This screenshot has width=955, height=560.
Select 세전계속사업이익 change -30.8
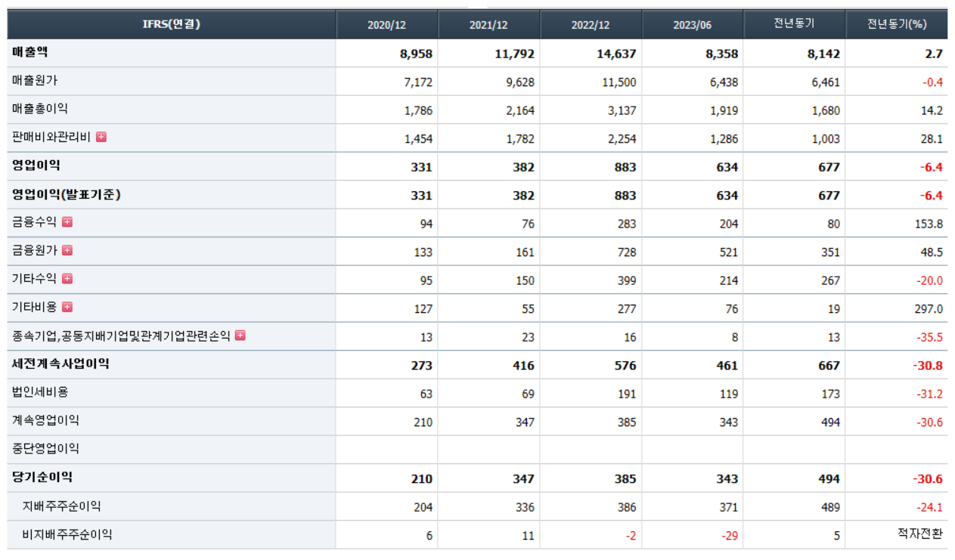[x=929, y=366]
